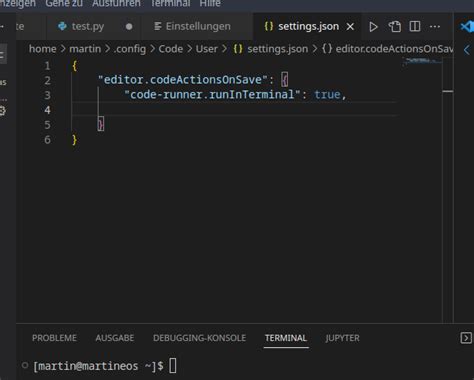The height and width of the screenshot is (380, 474).
Task: Click the 'martin' breadcrumb segment
Action: [x=85, y=49]
